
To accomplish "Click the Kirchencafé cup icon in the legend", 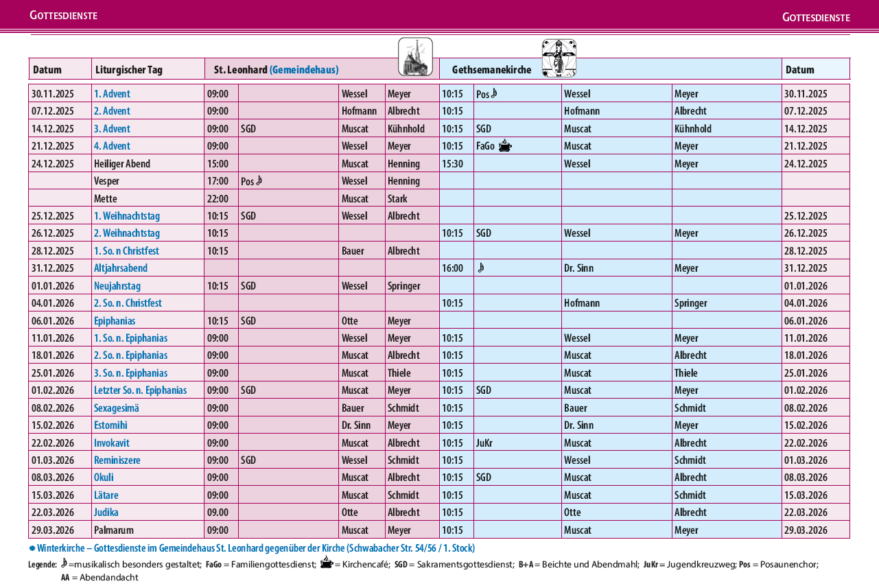I will pyautogui.click(x=325, y=563).
